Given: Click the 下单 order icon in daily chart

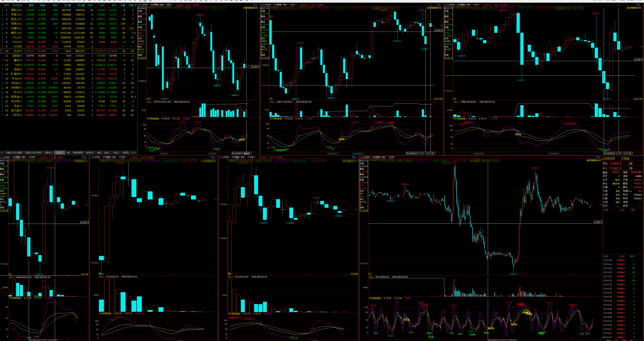Looking at the screenshot, I should (x=255, y=5).
